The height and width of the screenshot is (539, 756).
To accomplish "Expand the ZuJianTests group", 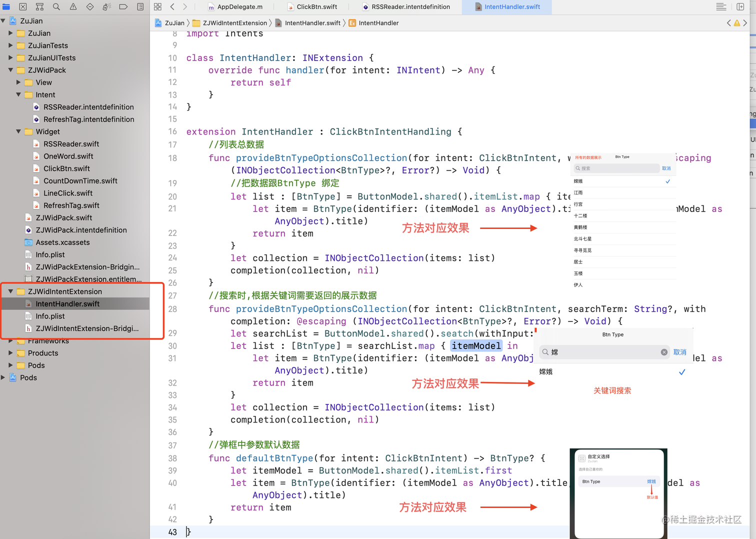I will (10, 45).
